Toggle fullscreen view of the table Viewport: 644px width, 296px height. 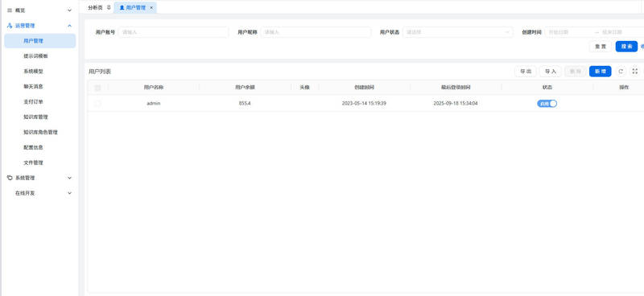(634, 72)
